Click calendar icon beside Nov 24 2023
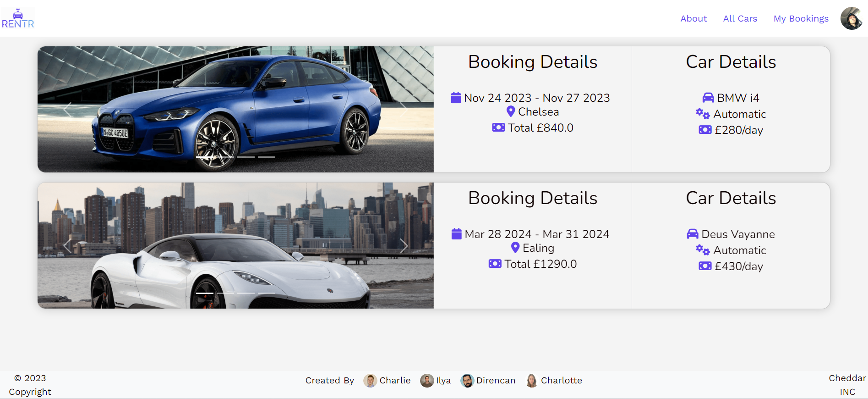Screen dimensions: 868x399 456,98
